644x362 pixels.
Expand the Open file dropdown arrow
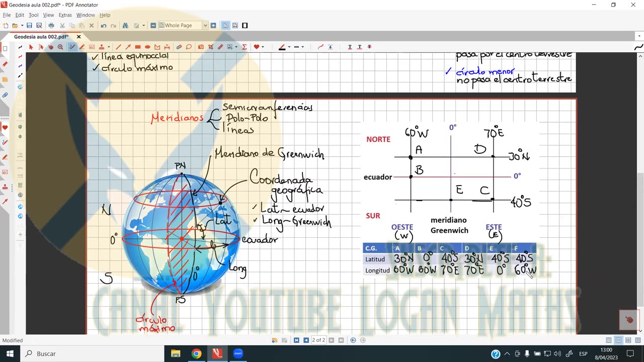pyautogui.click(x=22, y=25)
